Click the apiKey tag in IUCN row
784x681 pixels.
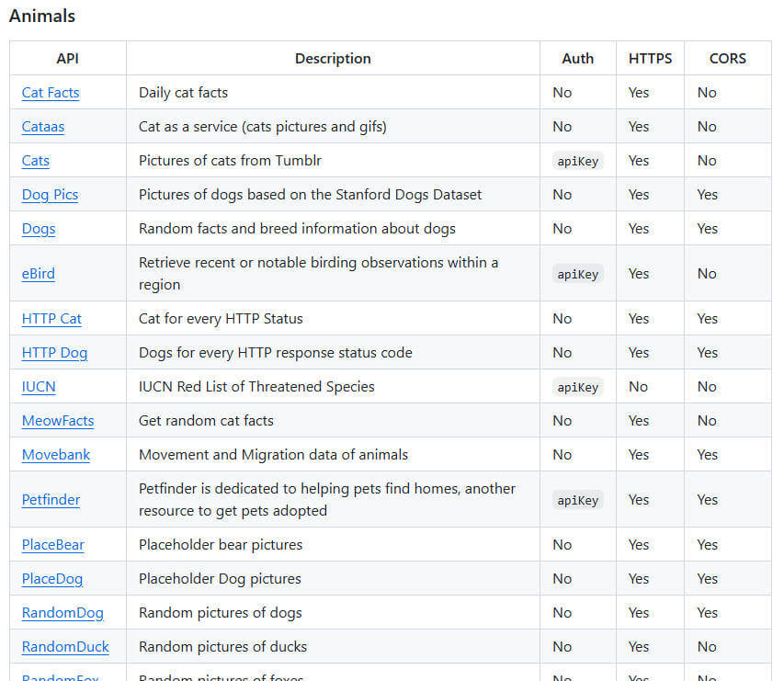point(577,387)
